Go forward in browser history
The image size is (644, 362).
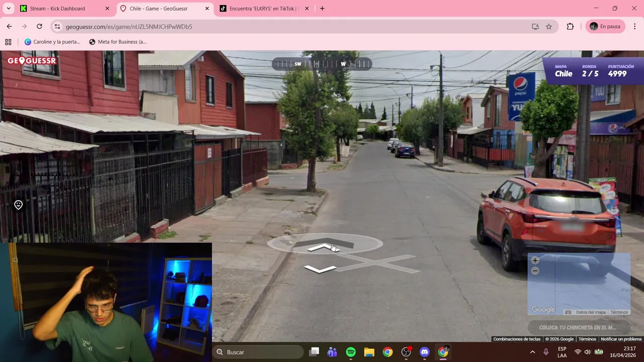24,27
